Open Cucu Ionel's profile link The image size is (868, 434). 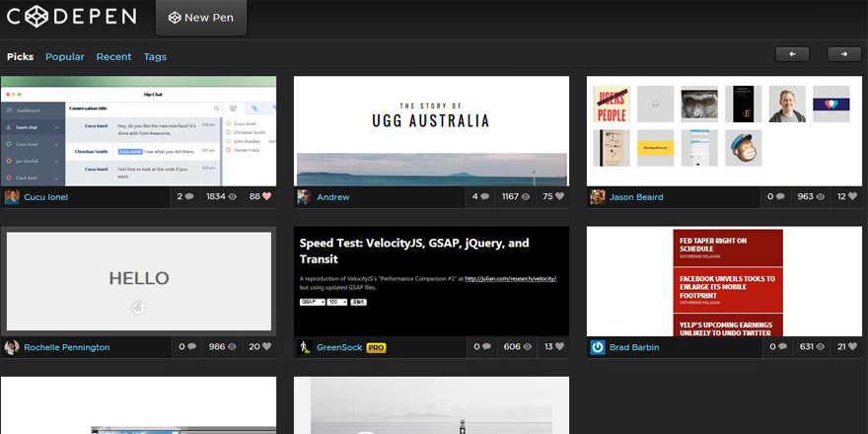46,197
